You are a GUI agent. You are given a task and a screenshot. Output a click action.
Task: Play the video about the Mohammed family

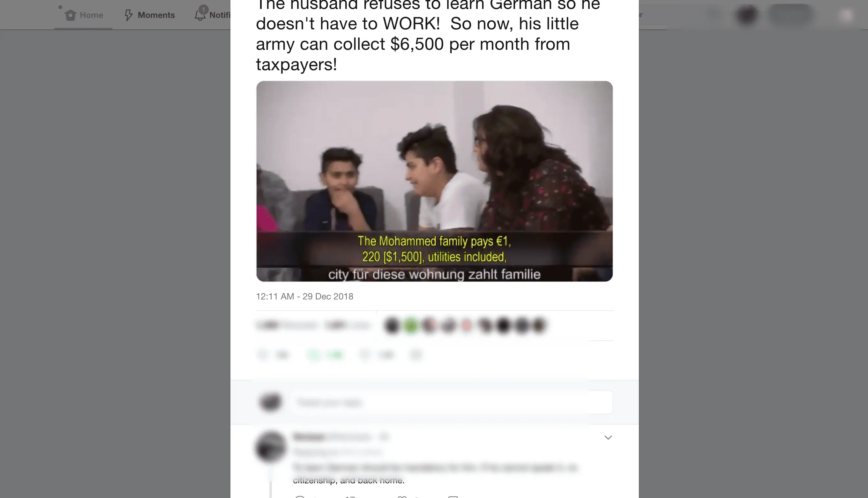(434, 181)
